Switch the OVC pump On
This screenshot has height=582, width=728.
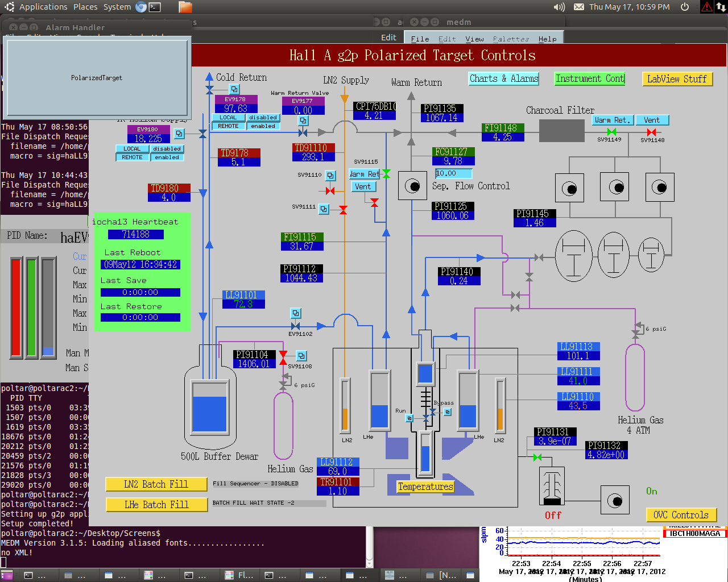pos(652,491)
